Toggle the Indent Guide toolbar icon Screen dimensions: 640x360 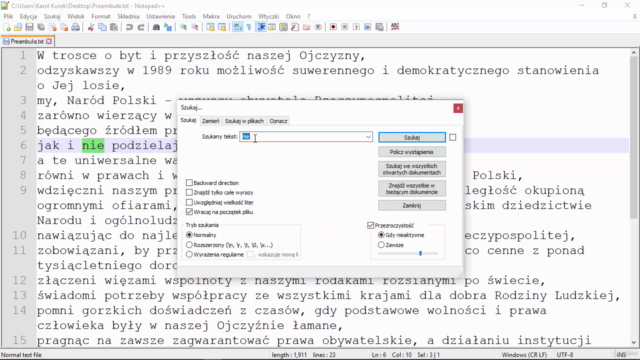click(x=261, y=27)
